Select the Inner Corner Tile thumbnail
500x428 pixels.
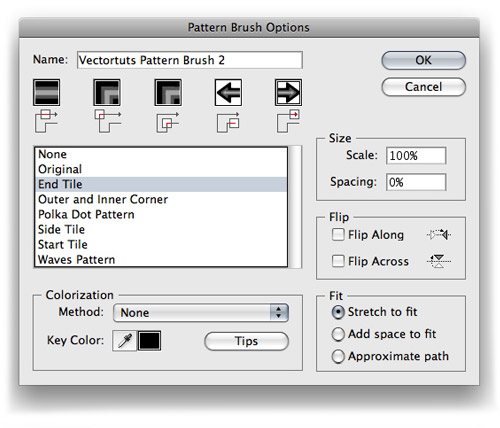point(168,93)
